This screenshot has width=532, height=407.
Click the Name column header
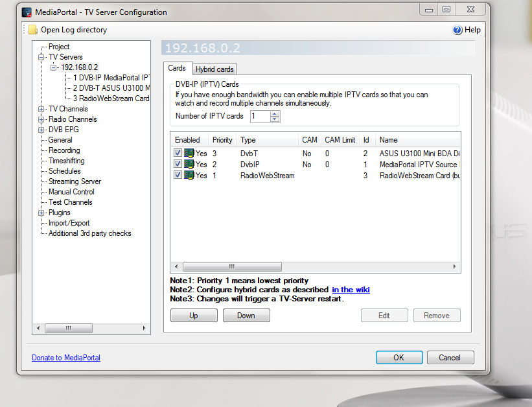coord(418,140)
